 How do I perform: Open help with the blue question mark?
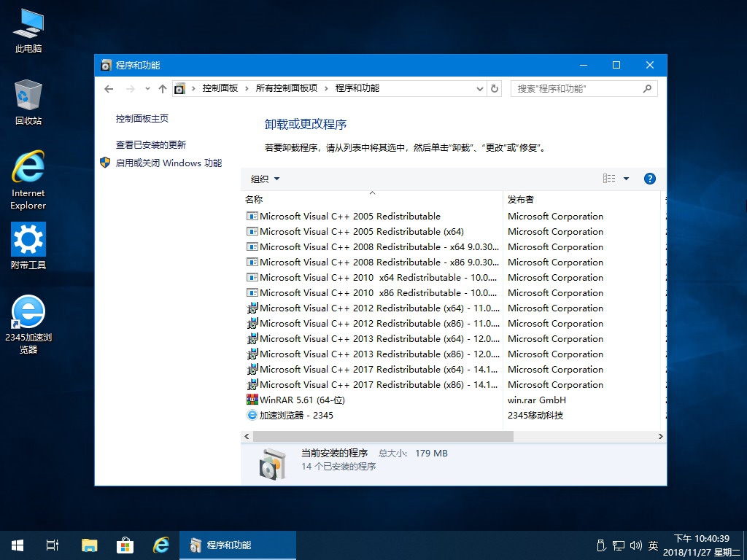(650, 179)
